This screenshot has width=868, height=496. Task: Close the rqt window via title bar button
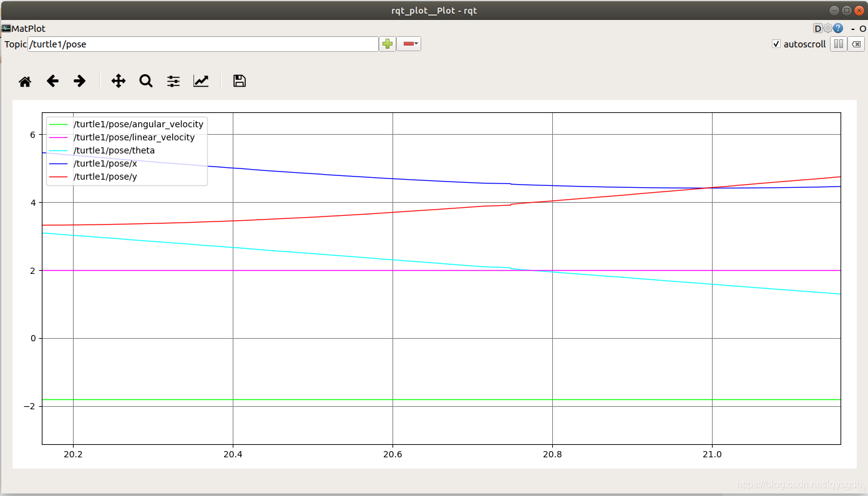click(x=859, y=10)
